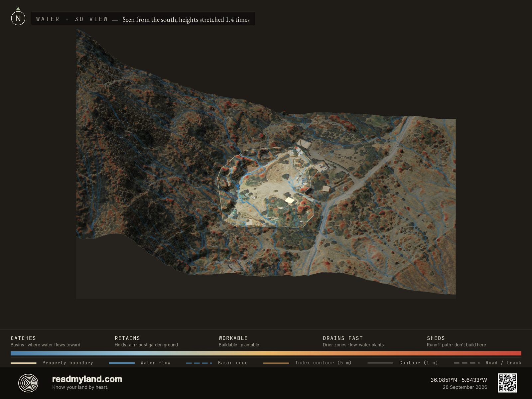The height and width of the screenshot is (399, 532).
Task: Click the 'Road / track' legend label
Action: (x=503, y=363)
